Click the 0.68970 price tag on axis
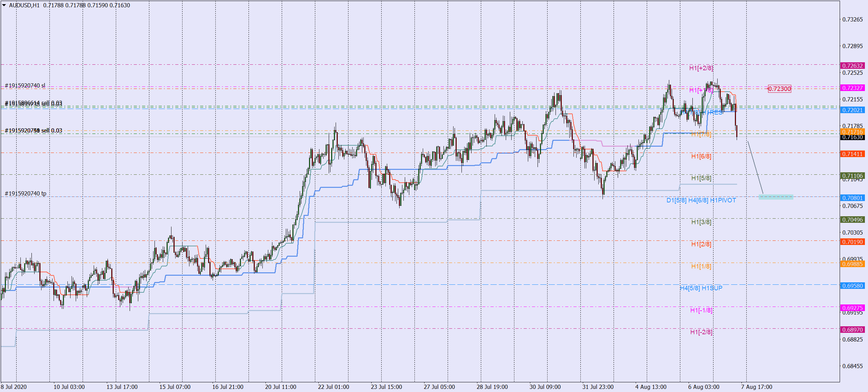The image size is (868, 392). click(852, 330)
